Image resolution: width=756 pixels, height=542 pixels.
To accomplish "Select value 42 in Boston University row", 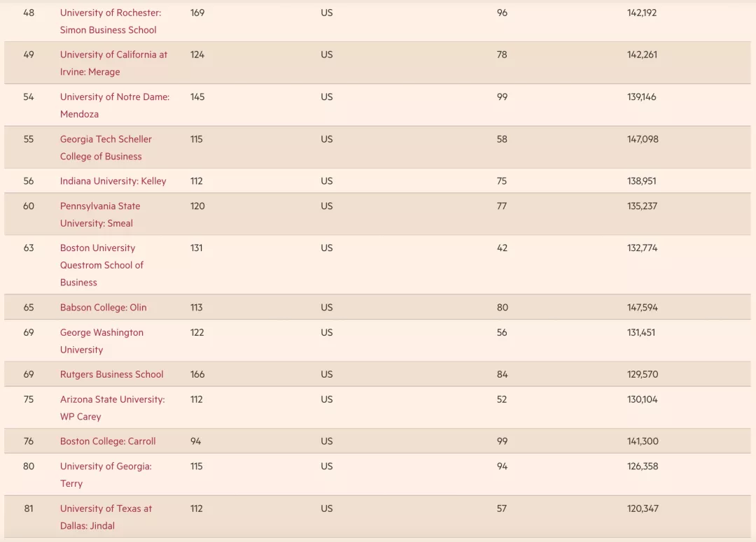I will click(x=502, y=248).
